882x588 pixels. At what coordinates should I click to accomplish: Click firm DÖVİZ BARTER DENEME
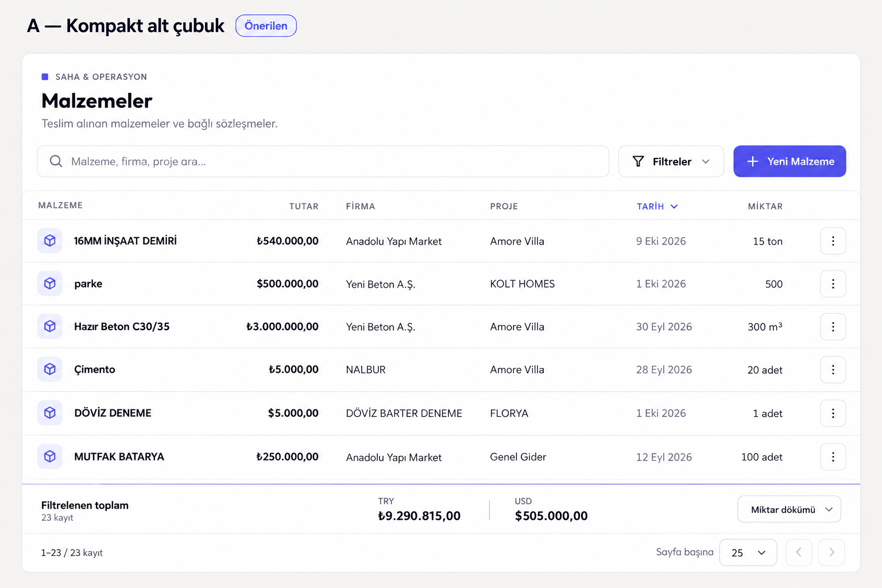point(404,413)
